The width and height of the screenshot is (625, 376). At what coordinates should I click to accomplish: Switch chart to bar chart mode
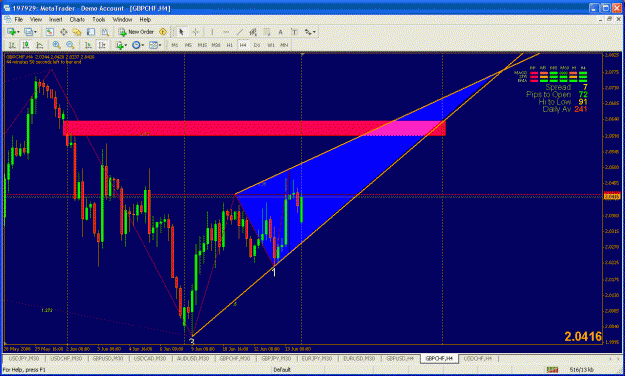pos(12,45)
